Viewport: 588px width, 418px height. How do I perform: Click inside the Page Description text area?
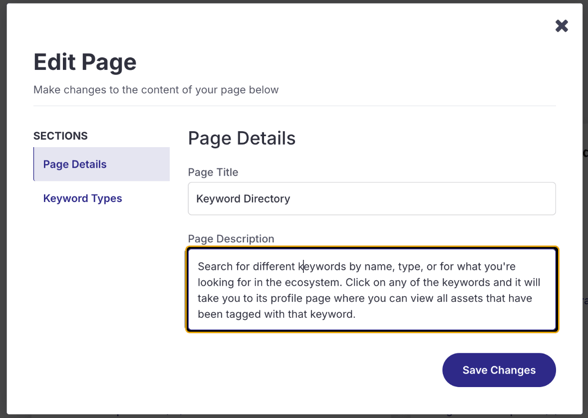pos(372,289)
